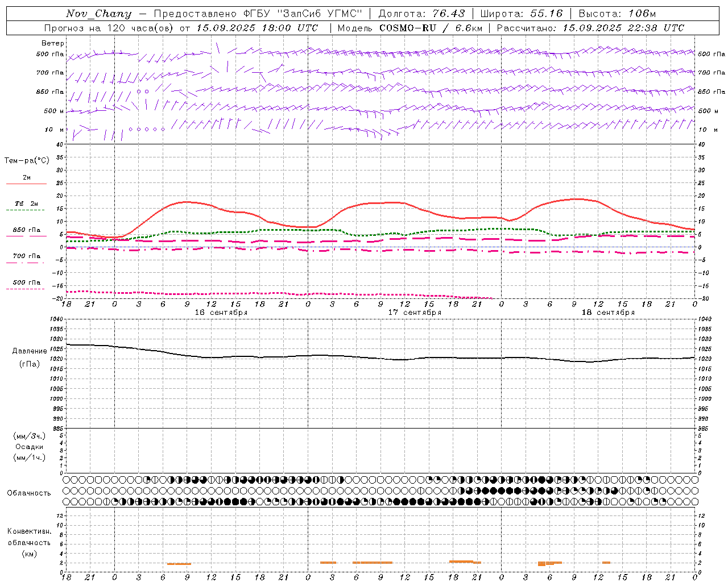728x582 pixels.
Task: Click the '18 сентября' date label
Action: coord(608,313)
